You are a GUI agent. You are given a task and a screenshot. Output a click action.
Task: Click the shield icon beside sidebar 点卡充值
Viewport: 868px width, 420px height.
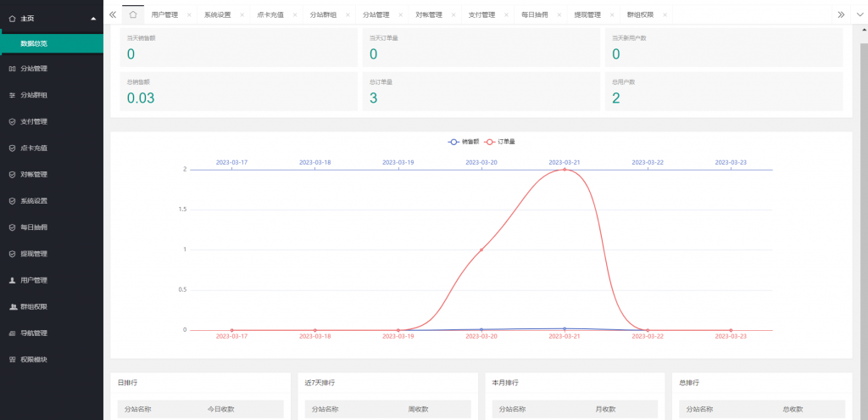(12, 148)
